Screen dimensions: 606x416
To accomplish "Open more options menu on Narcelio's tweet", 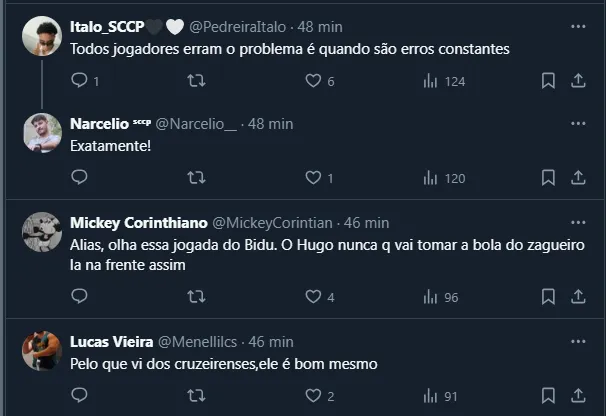I will pos(578,123).
